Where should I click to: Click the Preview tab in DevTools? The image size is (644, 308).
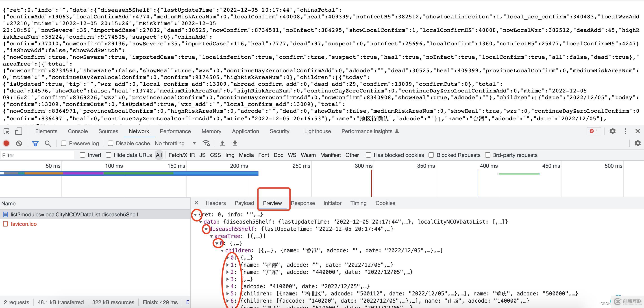(x=272, y=203)
